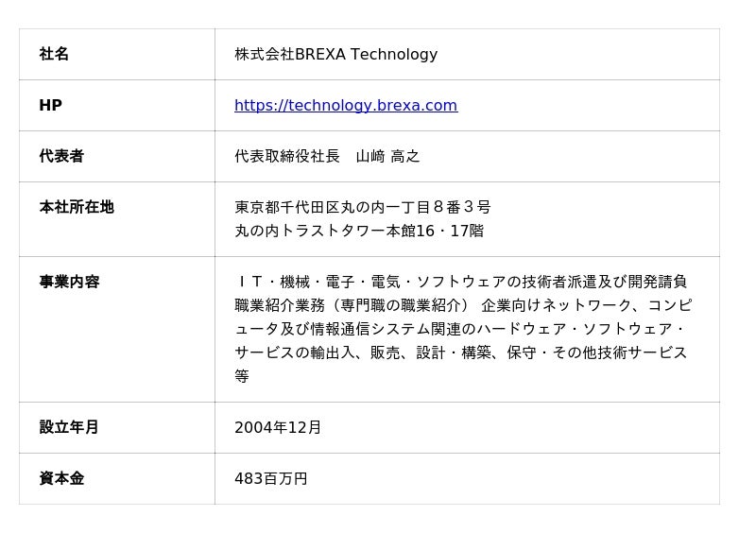This screenshot has height=533, width=756.
Task: Click the line starting サービスの輸出入、販売
Action: coord(461,352)
